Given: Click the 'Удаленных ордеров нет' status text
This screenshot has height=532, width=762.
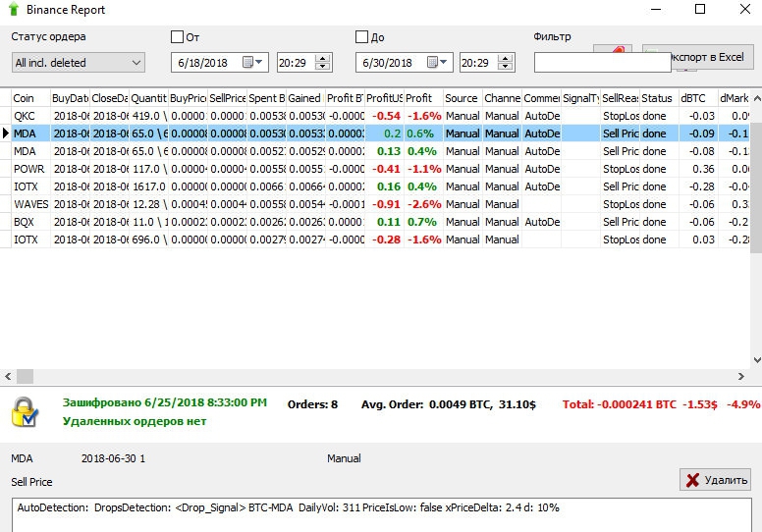Looking at the screenshot, I should (x=135, y=421).
